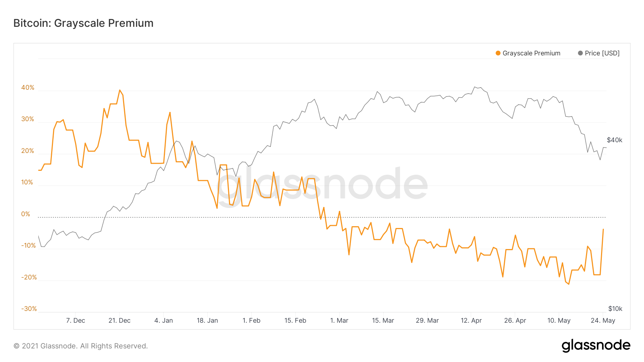Click the glassnode logo at bottom right
The image size is (644, 362).
(x=596, y=345)
